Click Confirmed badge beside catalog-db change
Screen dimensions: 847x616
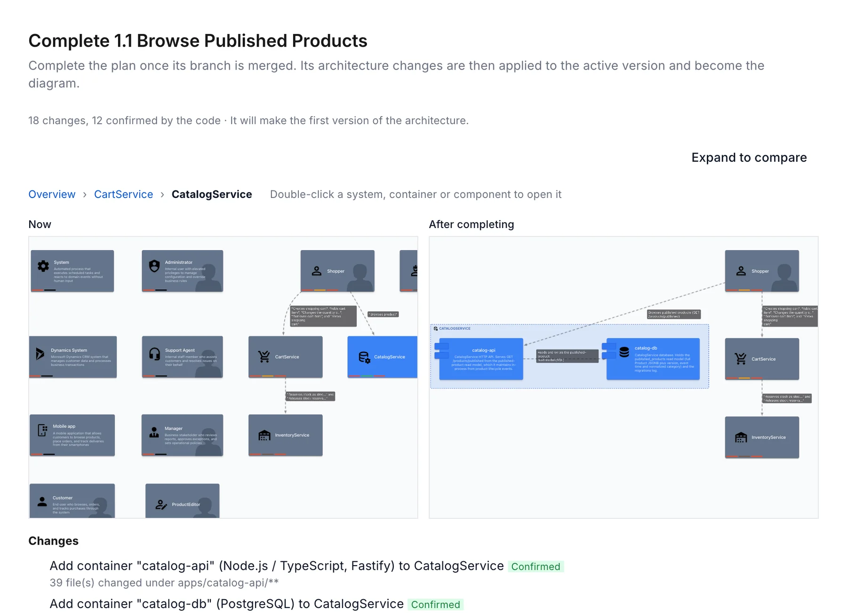click(436, 605)
